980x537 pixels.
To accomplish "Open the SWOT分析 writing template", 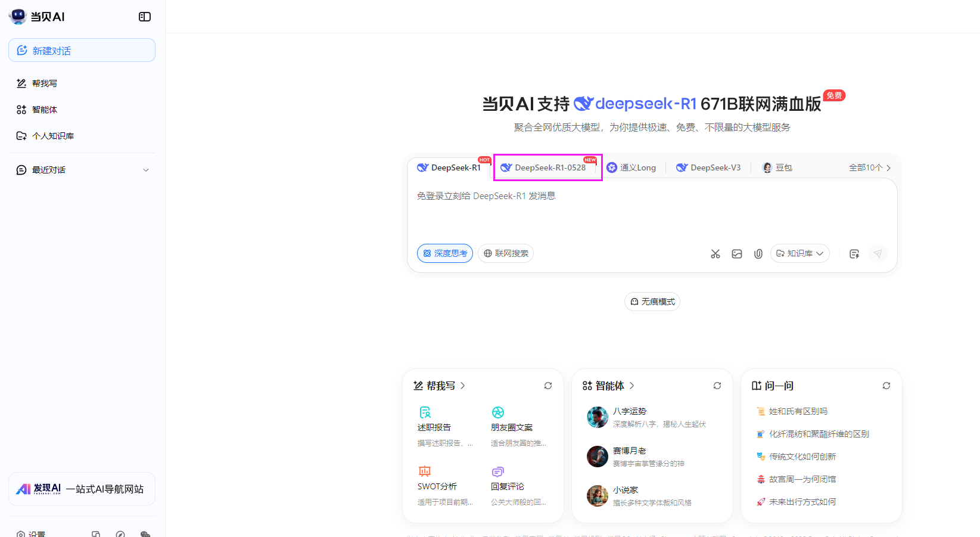I will tap(446, 486).
